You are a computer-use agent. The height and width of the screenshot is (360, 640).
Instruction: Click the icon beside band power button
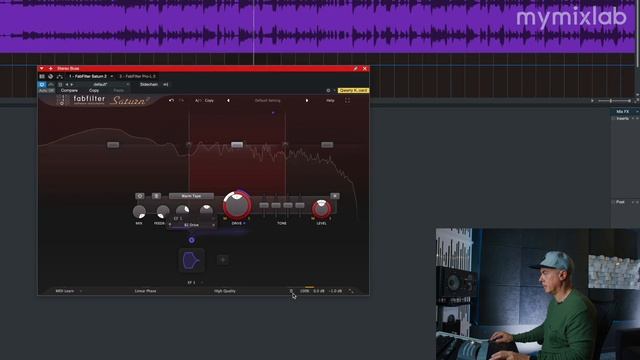156,196
